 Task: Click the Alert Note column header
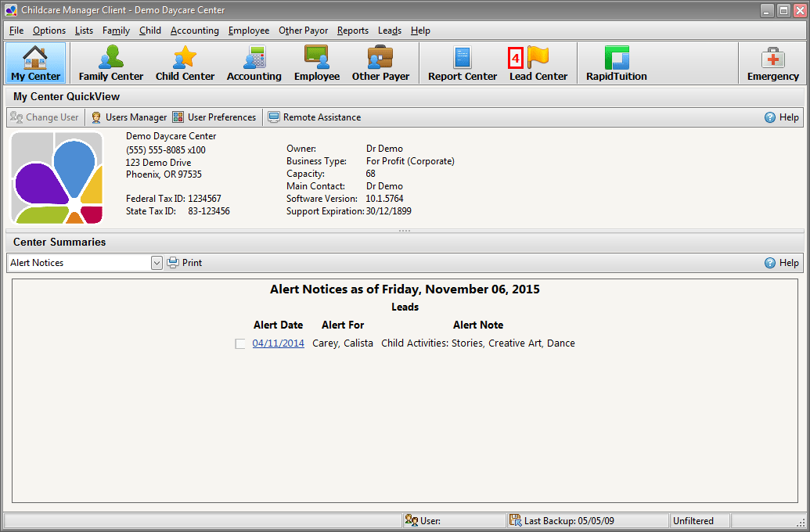[478, 325]
